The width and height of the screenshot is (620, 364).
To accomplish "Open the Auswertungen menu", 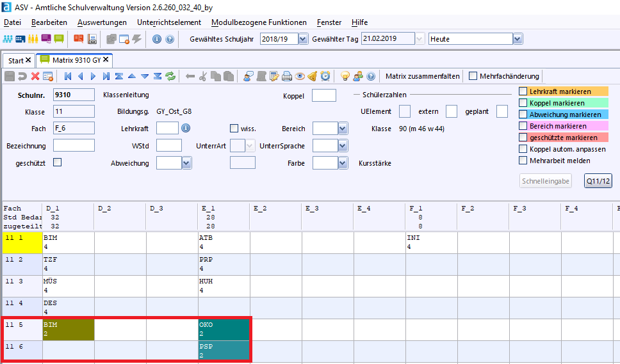I will pos(102,22).
